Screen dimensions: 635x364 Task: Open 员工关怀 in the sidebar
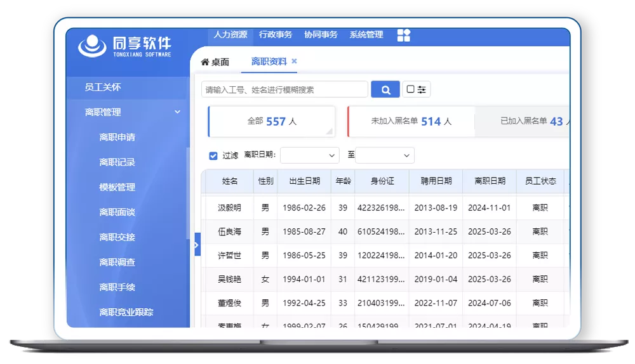point(103,87)
